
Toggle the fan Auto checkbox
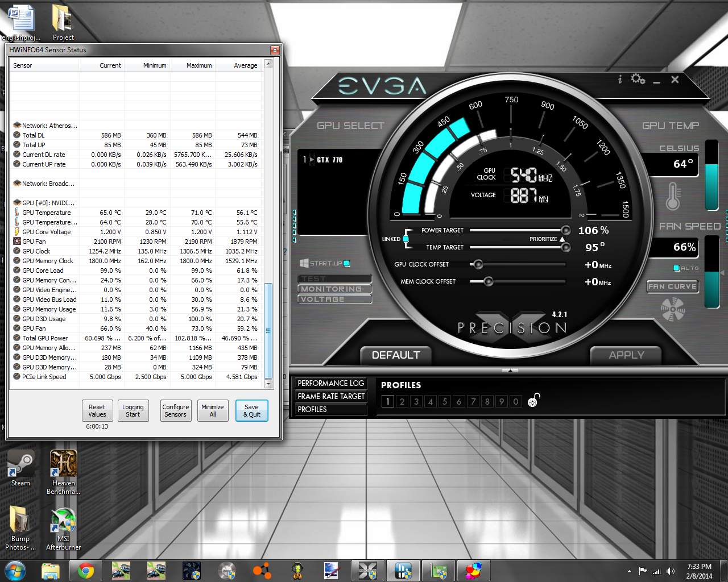[677, 268]
